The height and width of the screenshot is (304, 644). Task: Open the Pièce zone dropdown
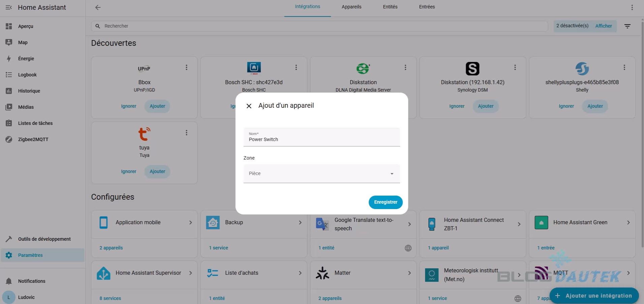click(x=321, y=174)
